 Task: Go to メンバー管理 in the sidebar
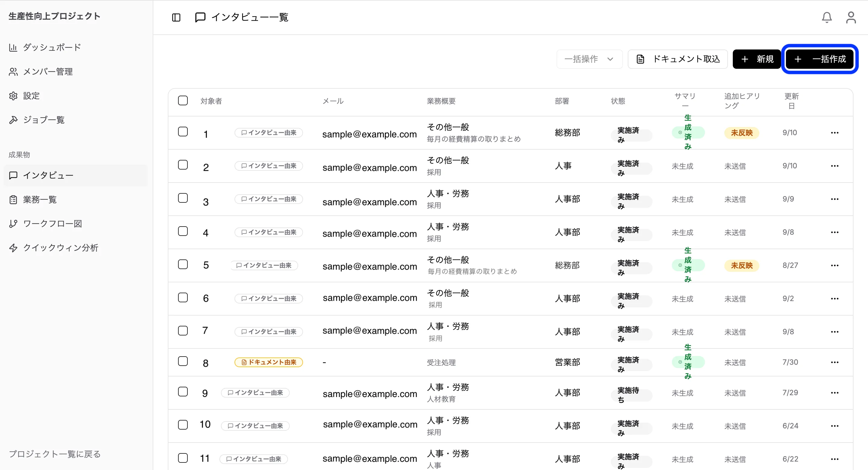[76, 71]
